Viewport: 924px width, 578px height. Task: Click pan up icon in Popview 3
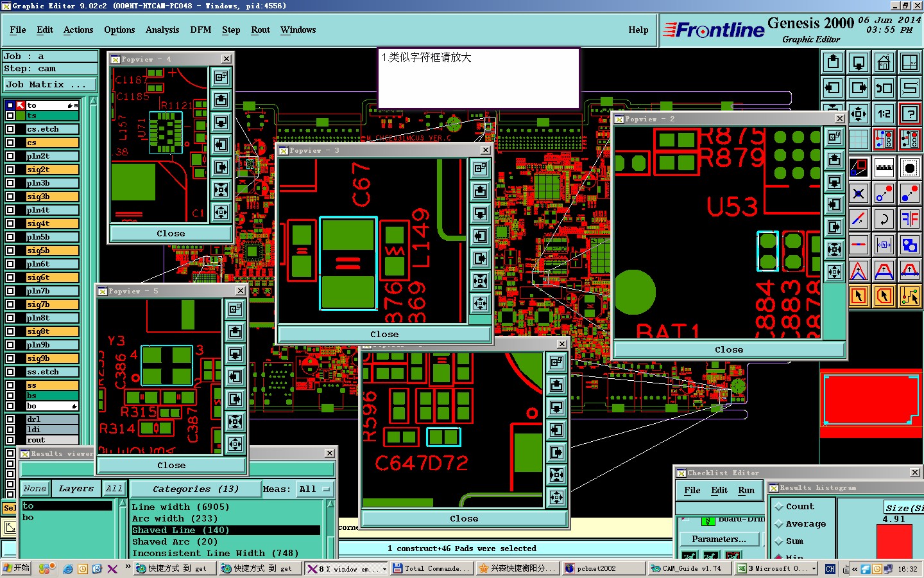tap(481, 191)
